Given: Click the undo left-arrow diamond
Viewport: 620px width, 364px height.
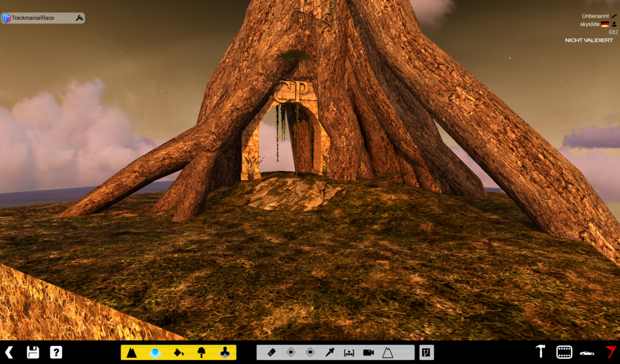Looking at the screenshot, I should pyautogui.click(x=291, y=353).
